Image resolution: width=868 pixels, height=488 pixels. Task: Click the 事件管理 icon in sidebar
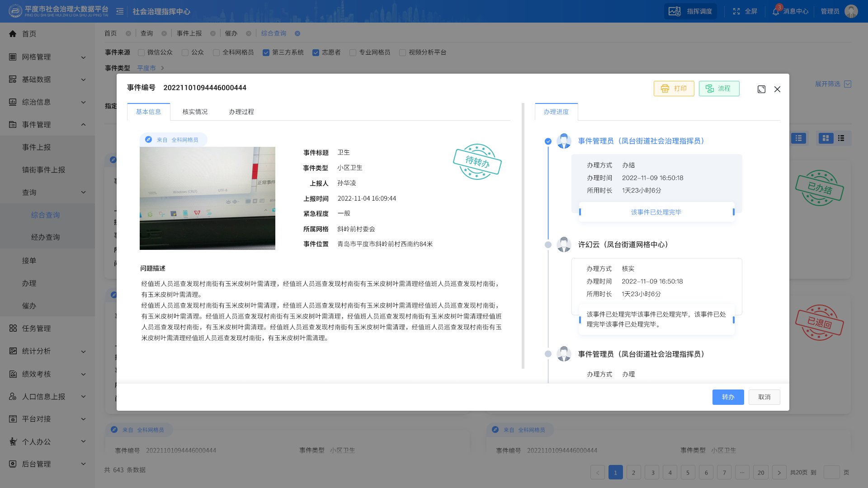[x=13, y=125]
